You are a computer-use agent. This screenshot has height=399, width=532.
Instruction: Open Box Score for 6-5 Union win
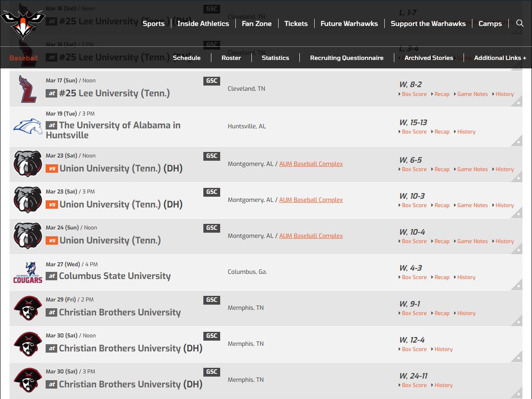(414, 169)
